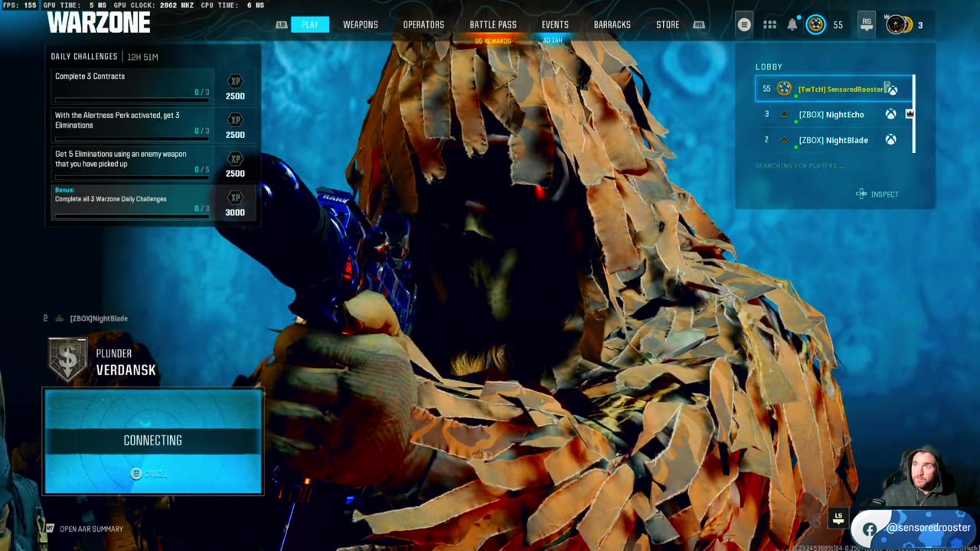Click the 12H 51M challenge timer
Image resolution: width=980 pixels, height=551 pixels.
tap(142, 57)
